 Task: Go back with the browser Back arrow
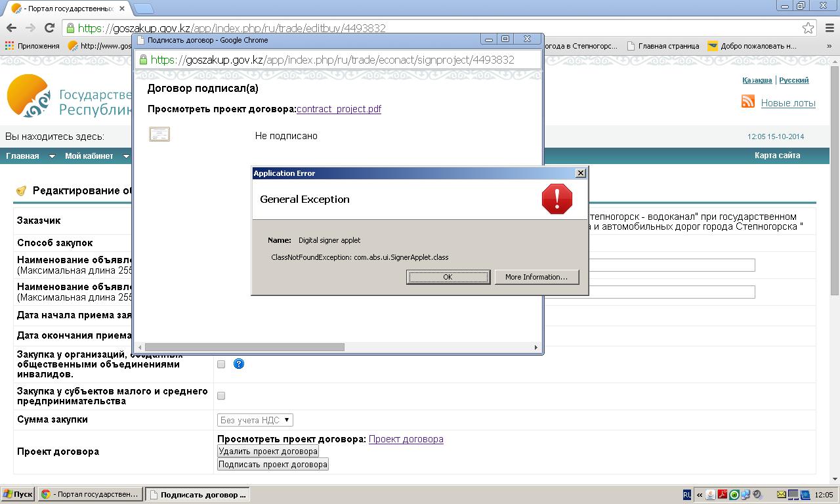pos(11,28)
